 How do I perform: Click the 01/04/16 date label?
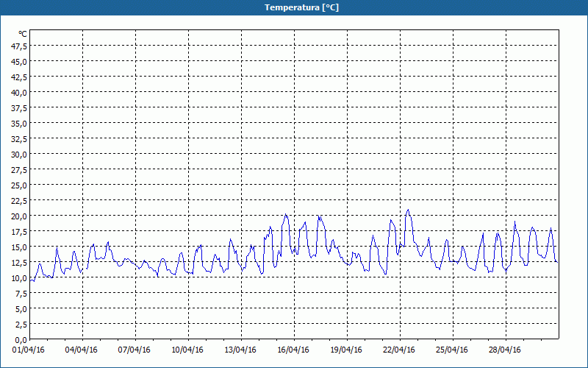[29, 350]
